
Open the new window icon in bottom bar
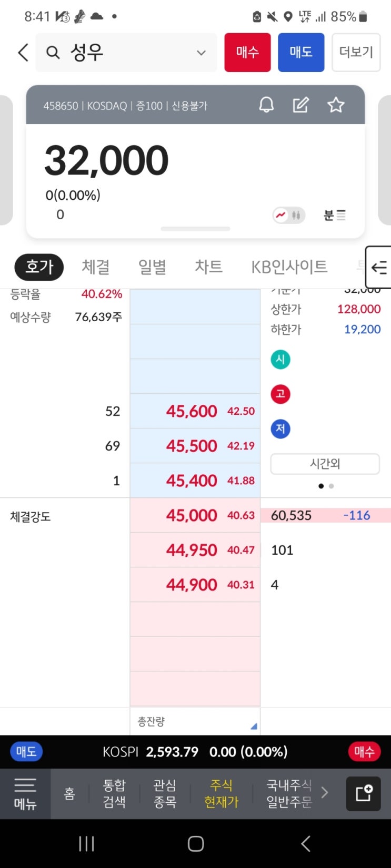(363, 793)
